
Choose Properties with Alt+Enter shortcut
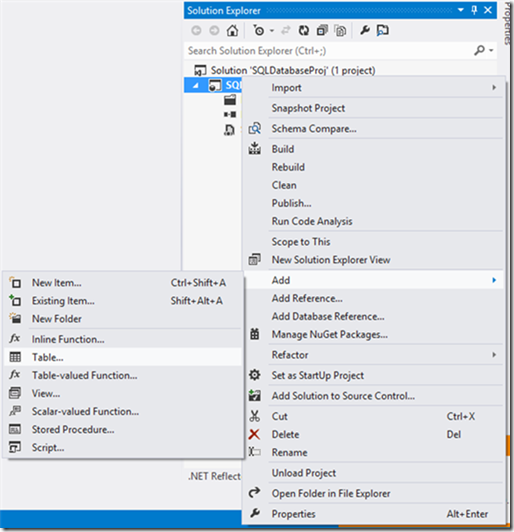374,514
